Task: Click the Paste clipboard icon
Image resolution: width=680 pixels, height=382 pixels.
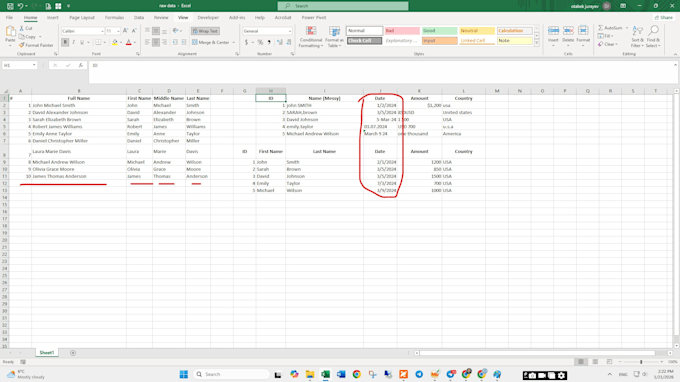Action: click(x=10, y=31)
